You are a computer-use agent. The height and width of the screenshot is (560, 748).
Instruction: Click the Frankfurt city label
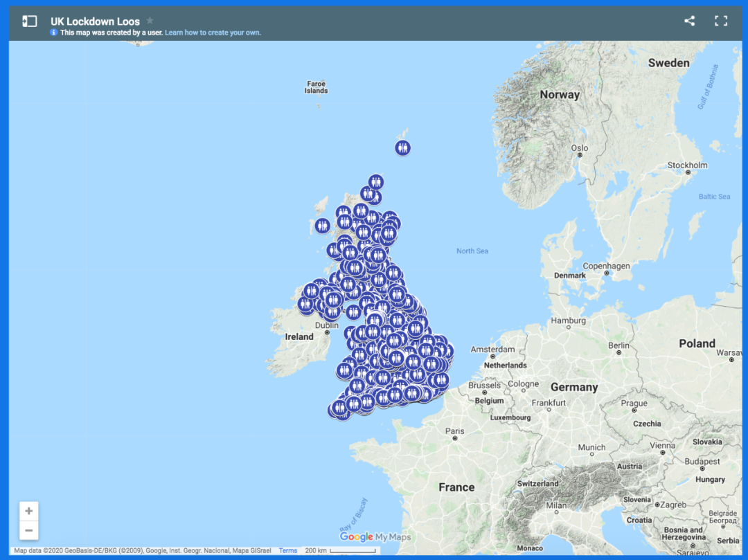point(549,403)
